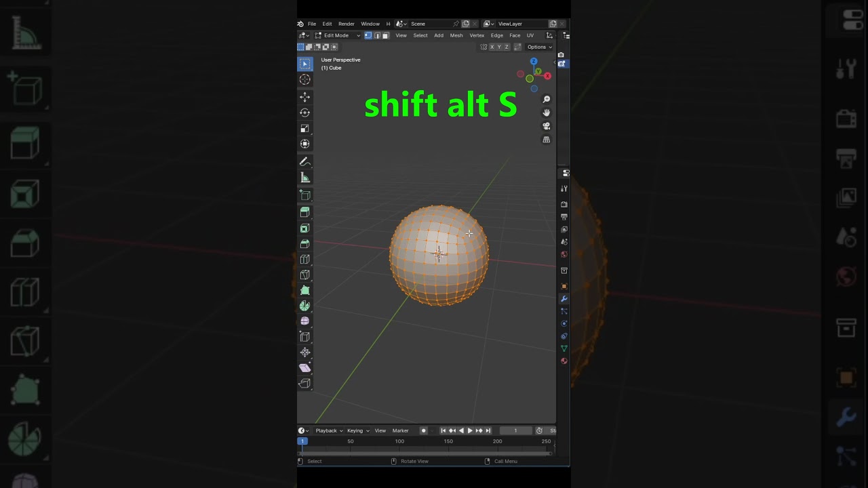Select the Add Cube tool

coord(305,195)
